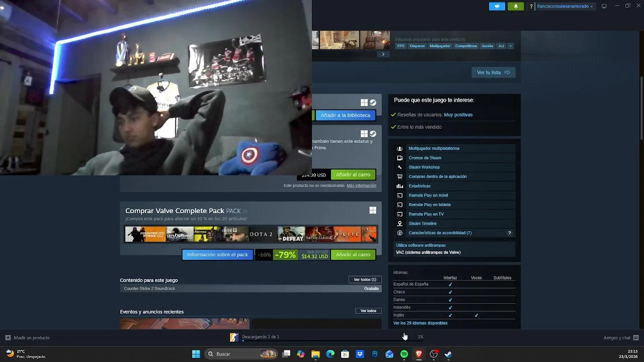The image size is (644, 362).
Task: Click Añadir un producto in Steam footer
Action: (28, 337)
